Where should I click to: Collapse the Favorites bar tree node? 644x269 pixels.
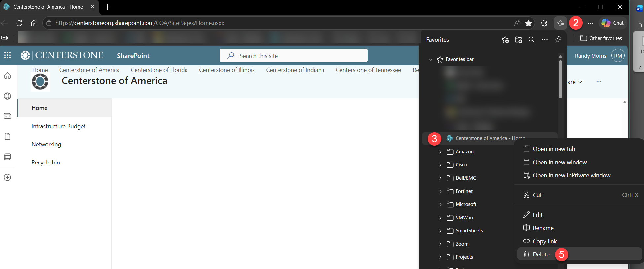click(x=430, y=60)
